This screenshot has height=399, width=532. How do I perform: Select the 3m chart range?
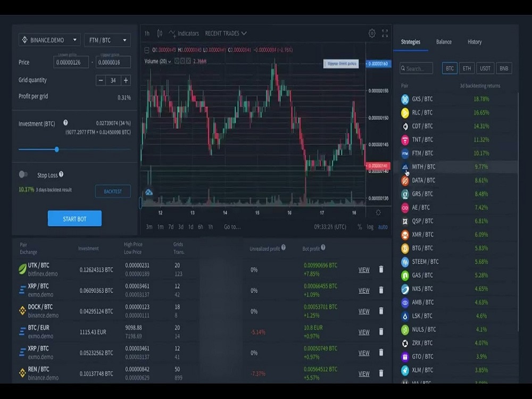pos(149,227)
